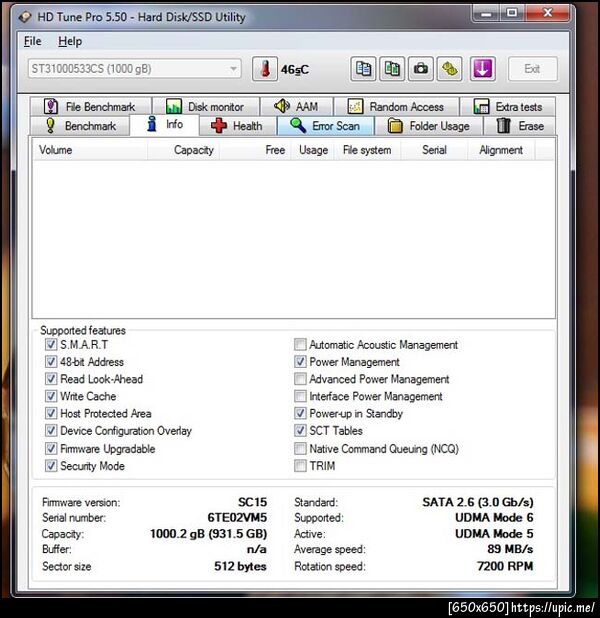Screen dimensions: 600x618
Task: Click the 46°C temperature reading
Action: [294, 70]
